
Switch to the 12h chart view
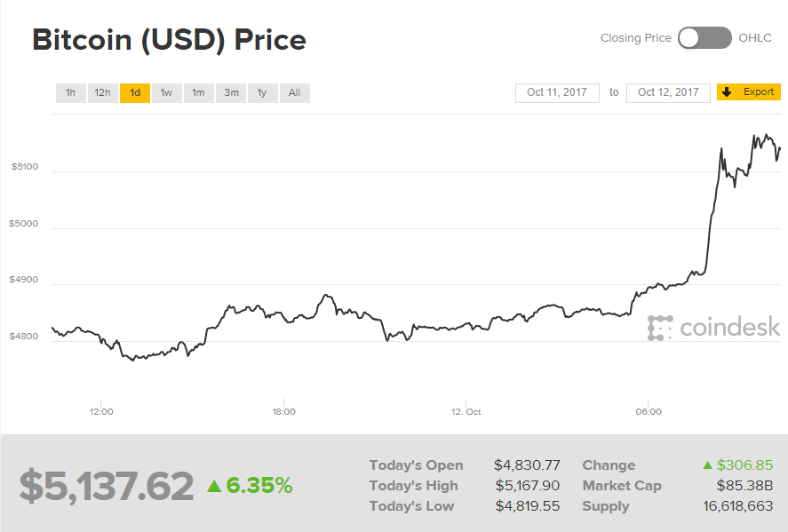(102, 92)
